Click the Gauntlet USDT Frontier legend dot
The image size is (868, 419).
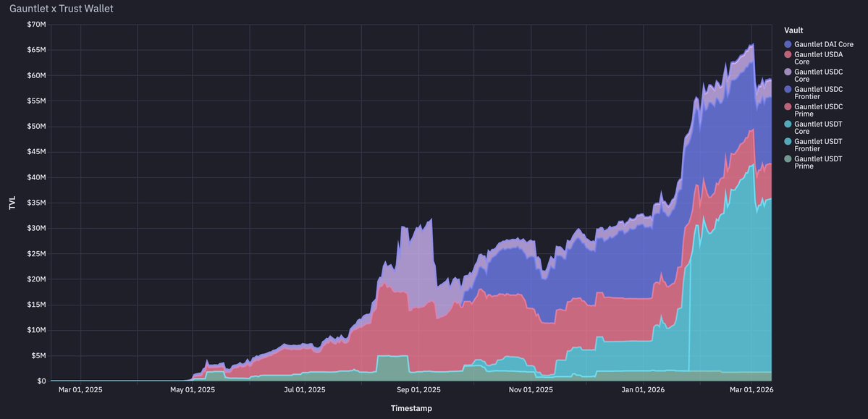tap(788, 141)
